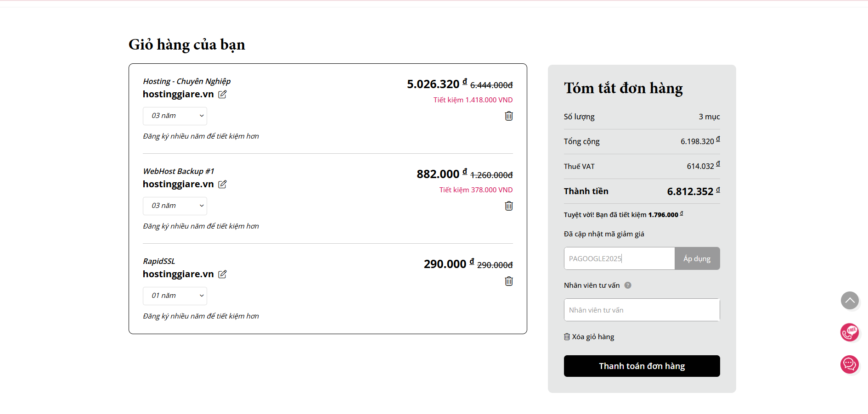Image resolution: width=868 pixels, height=414 pixels.
Task: Edit domain for Hosting Chuyên Nghiệp item
Action: tap(222, 95)
